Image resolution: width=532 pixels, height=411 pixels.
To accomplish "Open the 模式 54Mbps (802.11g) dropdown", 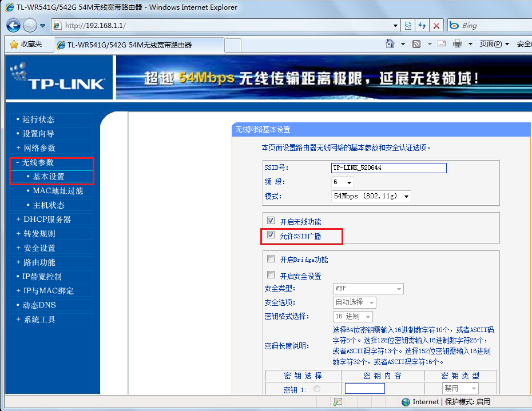I will (372, 196).
